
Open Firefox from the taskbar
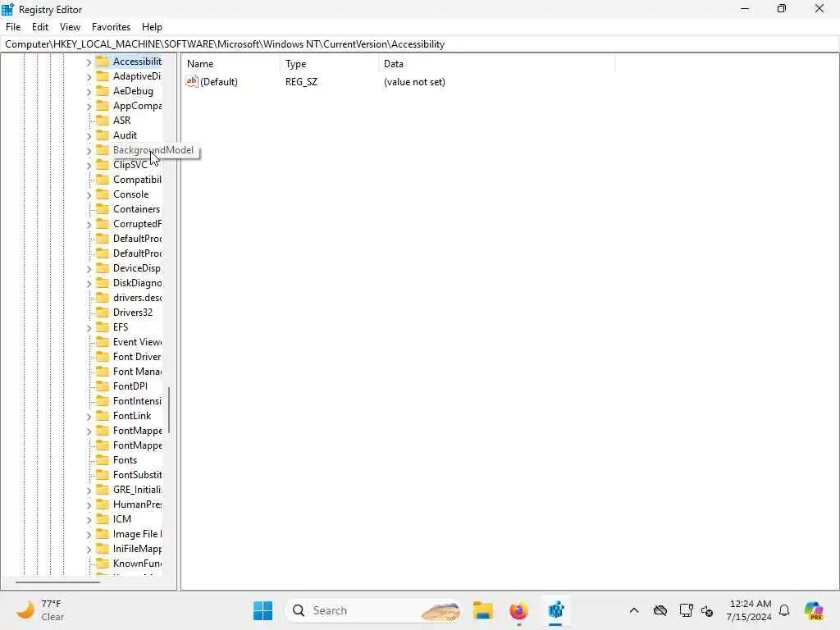518,610
